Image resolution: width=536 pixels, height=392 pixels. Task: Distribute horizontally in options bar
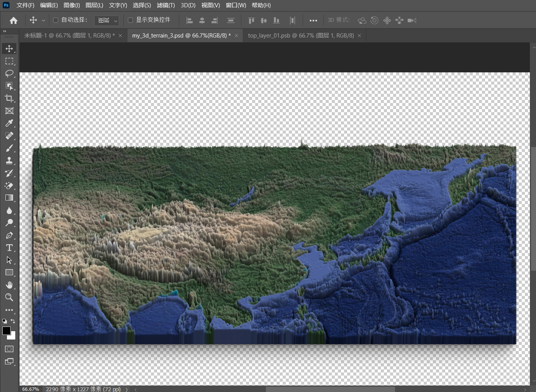(293, 20)
